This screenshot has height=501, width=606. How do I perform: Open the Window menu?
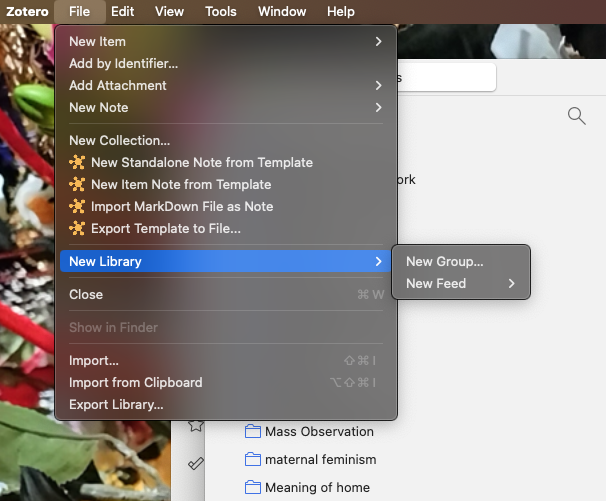point(282,12)
